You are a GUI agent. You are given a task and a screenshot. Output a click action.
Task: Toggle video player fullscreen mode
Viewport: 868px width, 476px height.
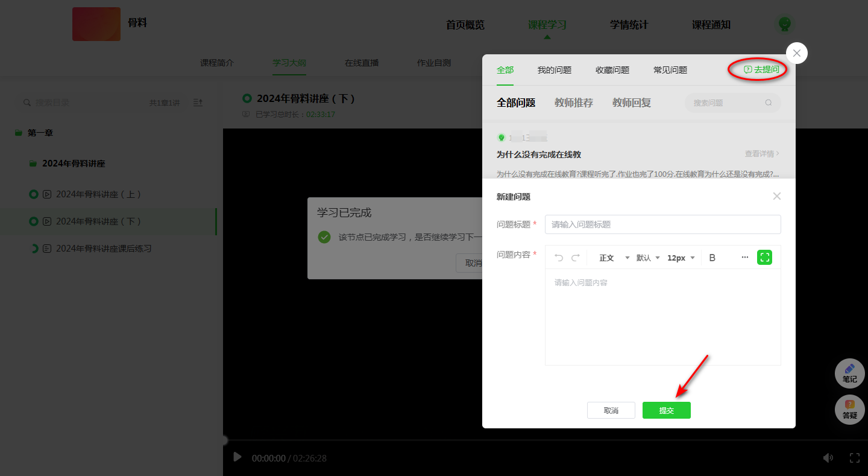tap(854, 458)
